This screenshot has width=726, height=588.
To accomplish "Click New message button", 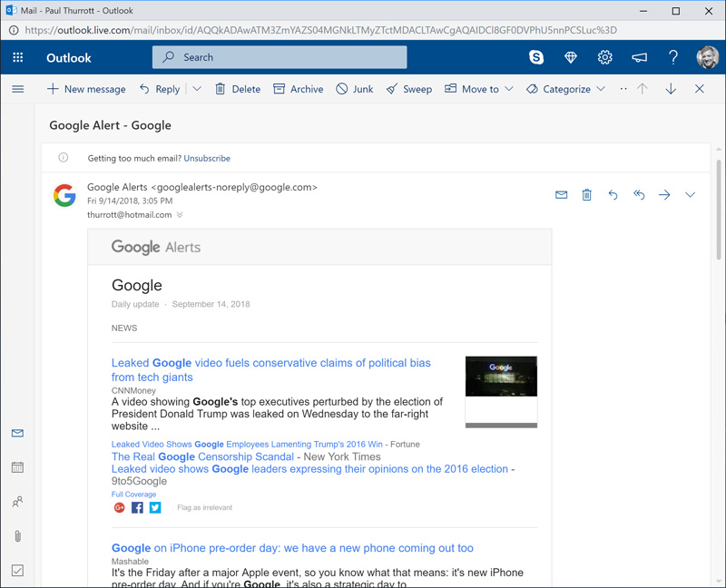I will [x=86, y=89].
